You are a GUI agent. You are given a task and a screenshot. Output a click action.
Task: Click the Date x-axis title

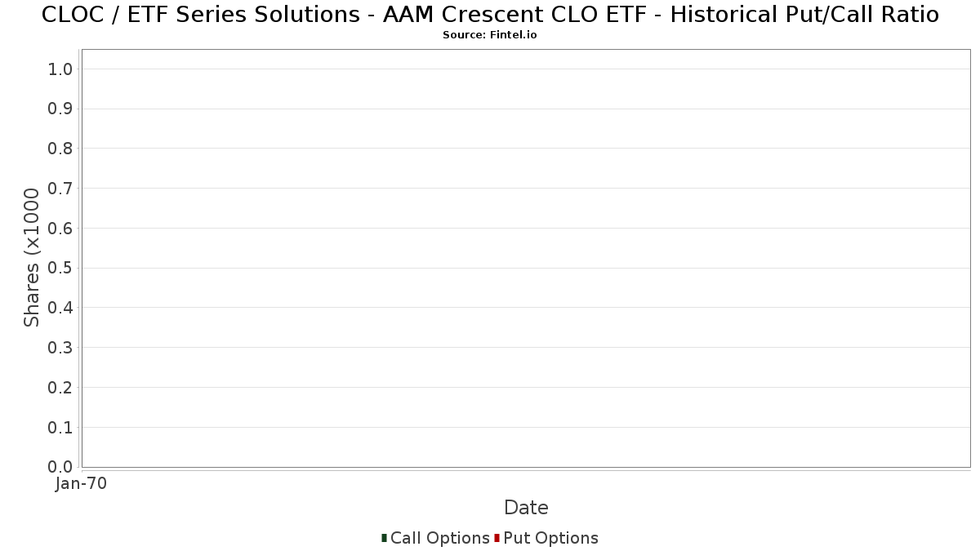526,508
